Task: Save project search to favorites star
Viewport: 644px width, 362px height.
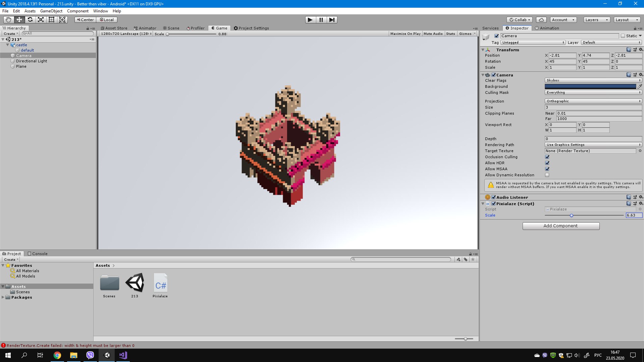Action: pyautogui.click(x=473, y=259)
